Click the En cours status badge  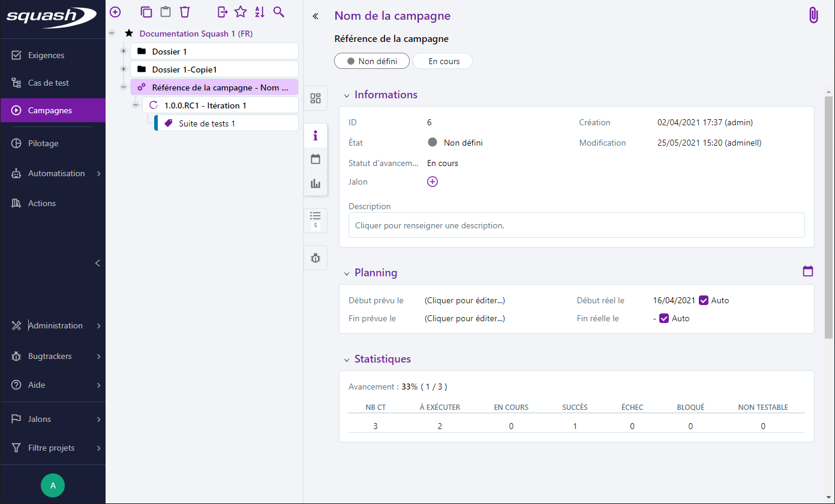443,61
